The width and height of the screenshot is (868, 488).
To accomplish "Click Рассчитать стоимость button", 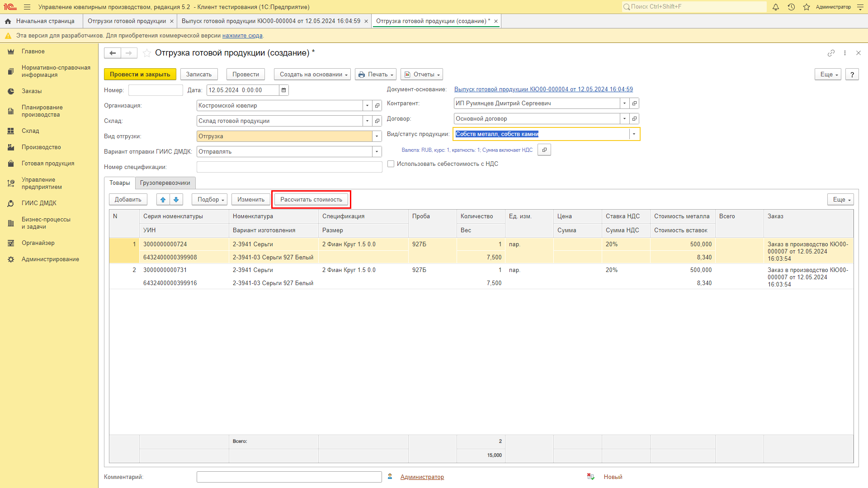I will click(x=311, y=199).
